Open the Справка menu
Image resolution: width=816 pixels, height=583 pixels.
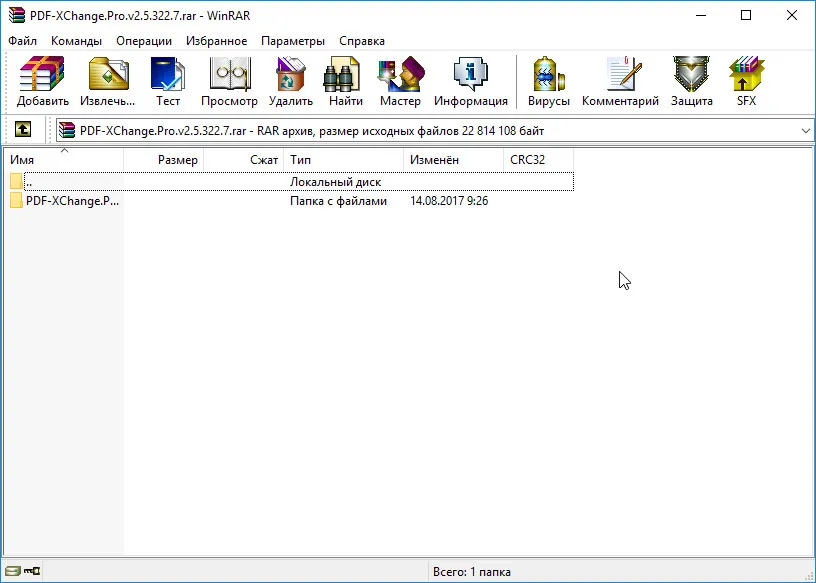coord(362,41)
